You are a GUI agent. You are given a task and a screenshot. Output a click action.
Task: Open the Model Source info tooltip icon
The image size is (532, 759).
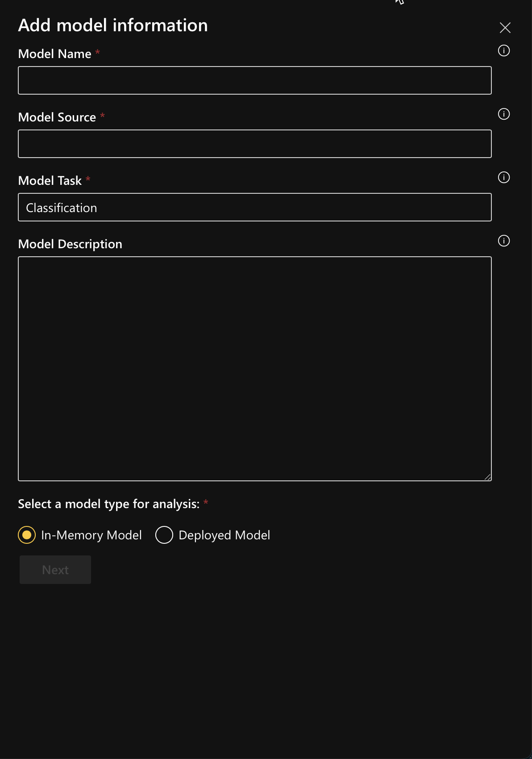coord(504,114)
